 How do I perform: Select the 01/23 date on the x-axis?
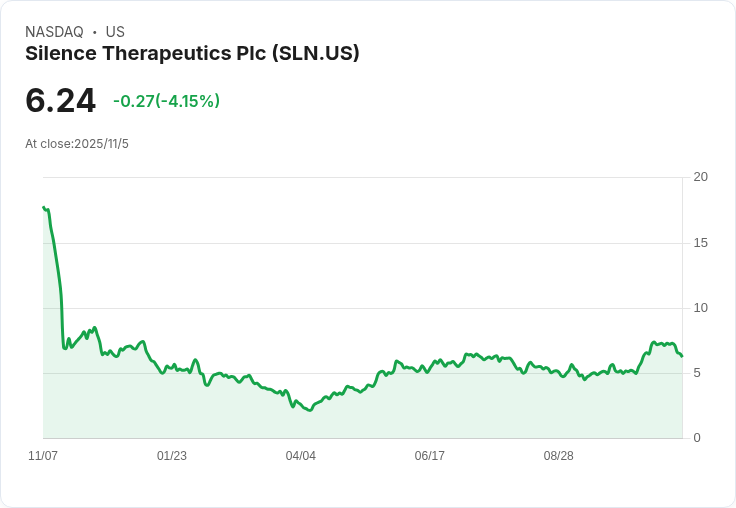pos(172,456)
